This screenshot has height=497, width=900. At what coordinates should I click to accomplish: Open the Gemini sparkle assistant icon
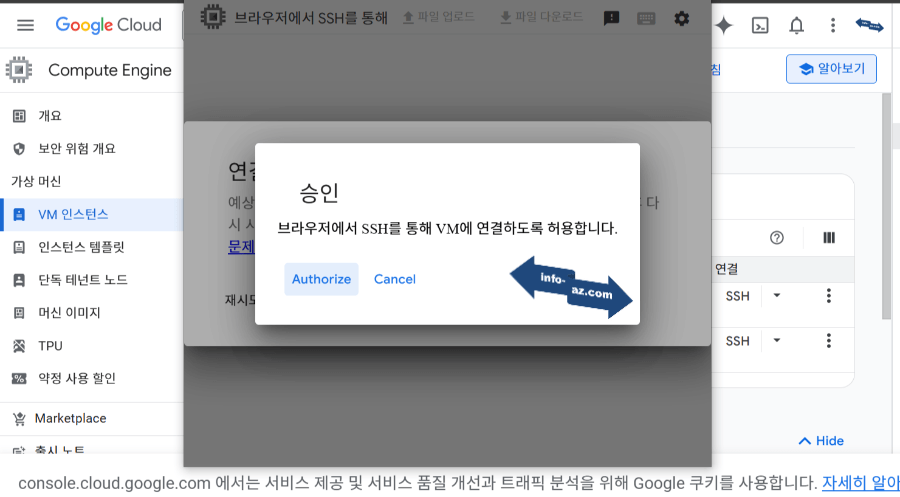724,25
